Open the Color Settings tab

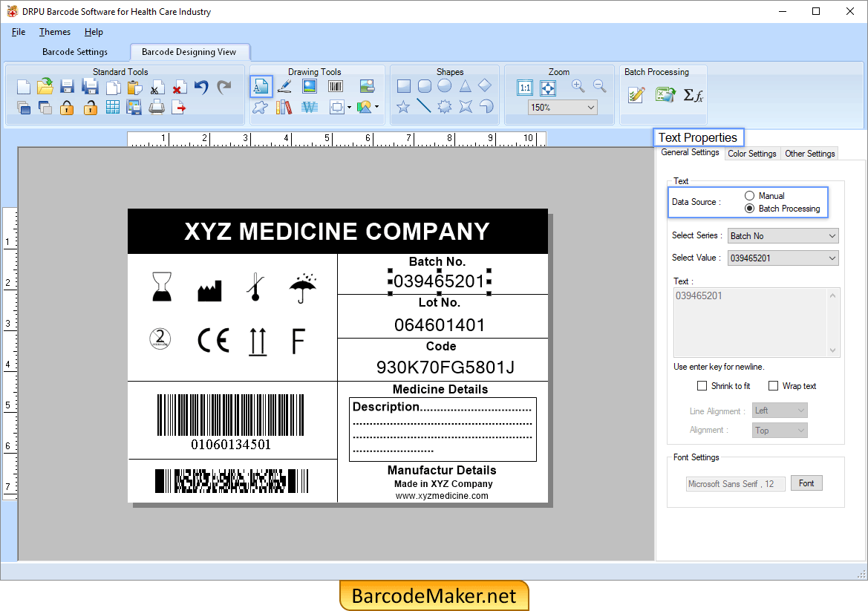click(751, 153)
